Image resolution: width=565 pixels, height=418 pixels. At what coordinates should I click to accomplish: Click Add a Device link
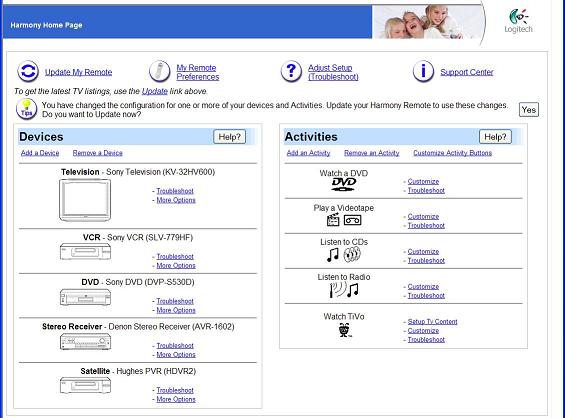tap(40, 153)
